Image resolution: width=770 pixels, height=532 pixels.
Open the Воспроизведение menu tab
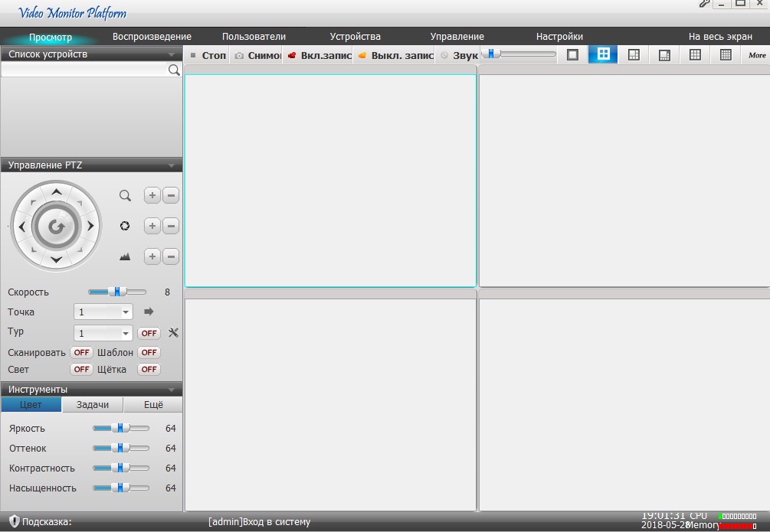152,37
